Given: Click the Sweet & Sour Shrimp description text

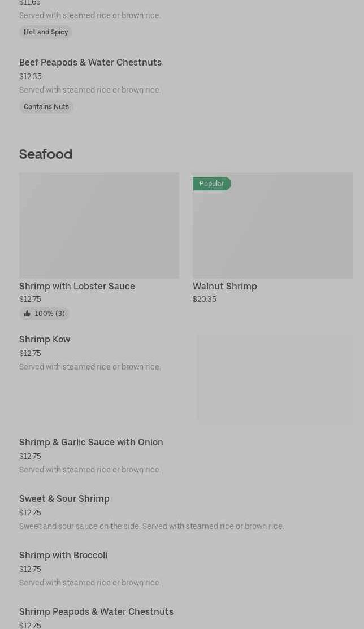Looking at the screenshot, I should pyautogui.click(x=151, y=526).
